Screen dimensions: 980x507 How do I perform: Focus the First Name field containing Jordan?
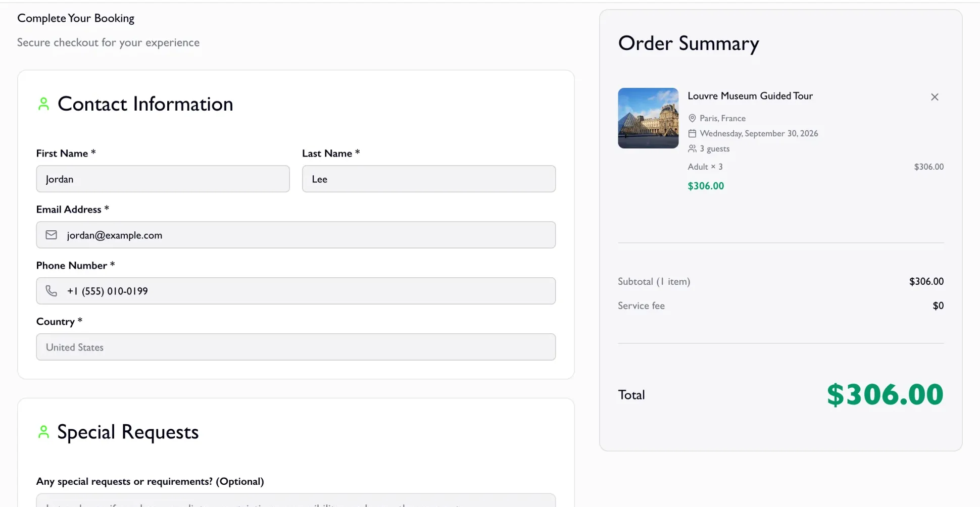163,179
